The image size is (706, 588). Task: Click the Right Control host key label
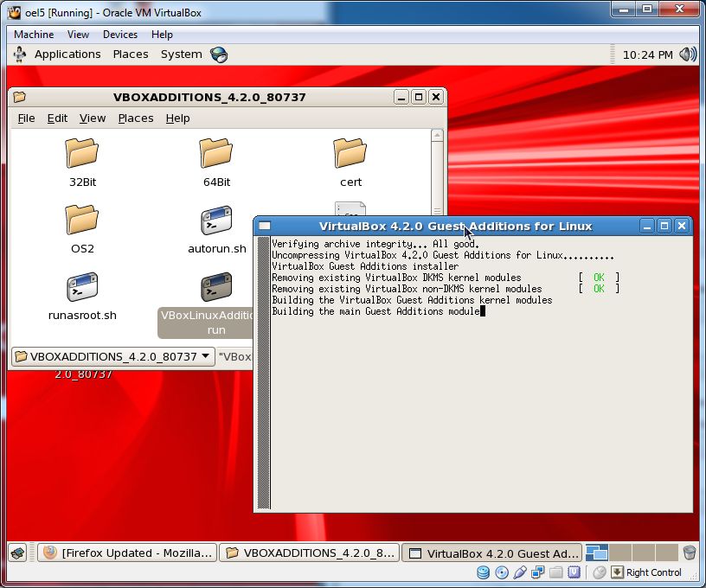click(654, 572)
